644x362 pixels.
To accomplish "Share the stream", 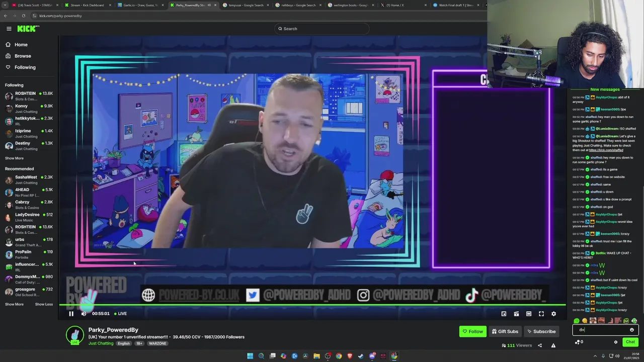I will pyautogui.click(x=540, y=345).
